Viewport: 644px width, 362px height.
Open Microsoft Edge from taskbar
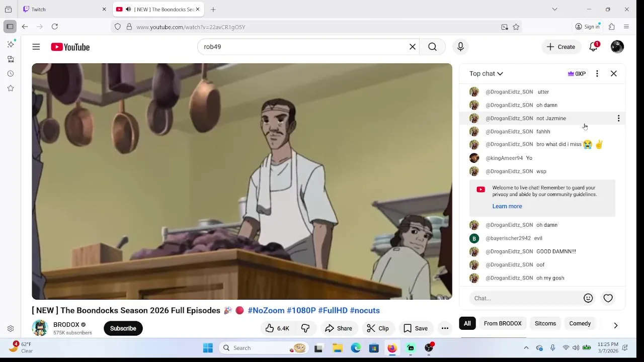click(356, 348)
